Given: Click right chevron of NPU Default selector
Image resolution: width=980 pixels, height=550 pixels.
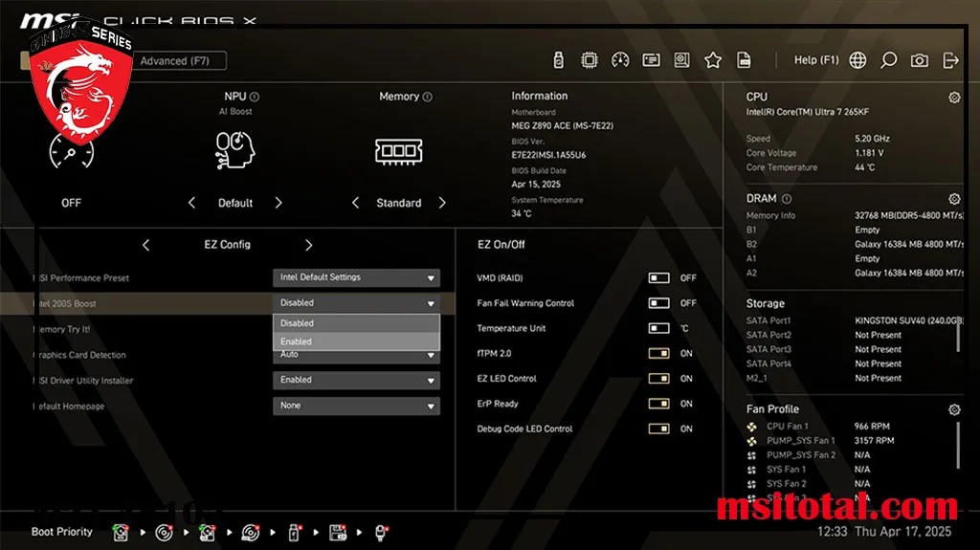Looking at the screenshot, I should point(278,203).
